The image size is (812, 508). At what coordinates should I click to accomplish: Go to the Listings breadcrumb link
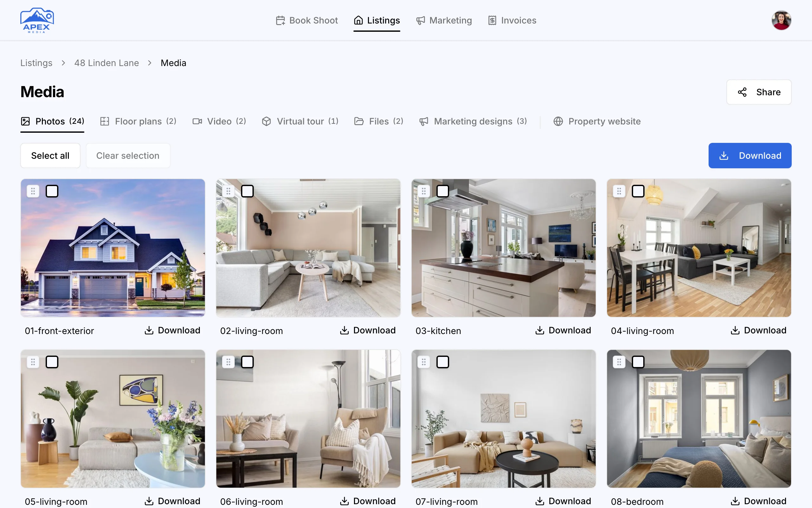tap(36, 63)
